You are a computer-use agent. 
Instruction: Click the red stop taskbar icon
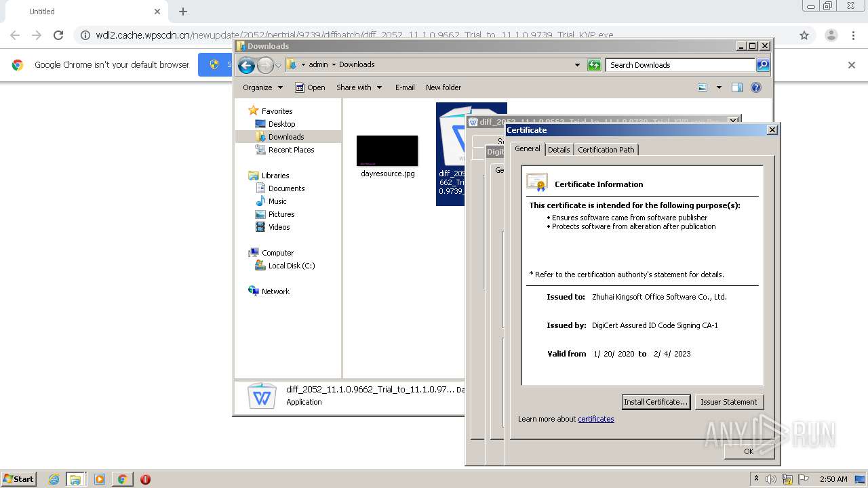click(x=145, y=479)
